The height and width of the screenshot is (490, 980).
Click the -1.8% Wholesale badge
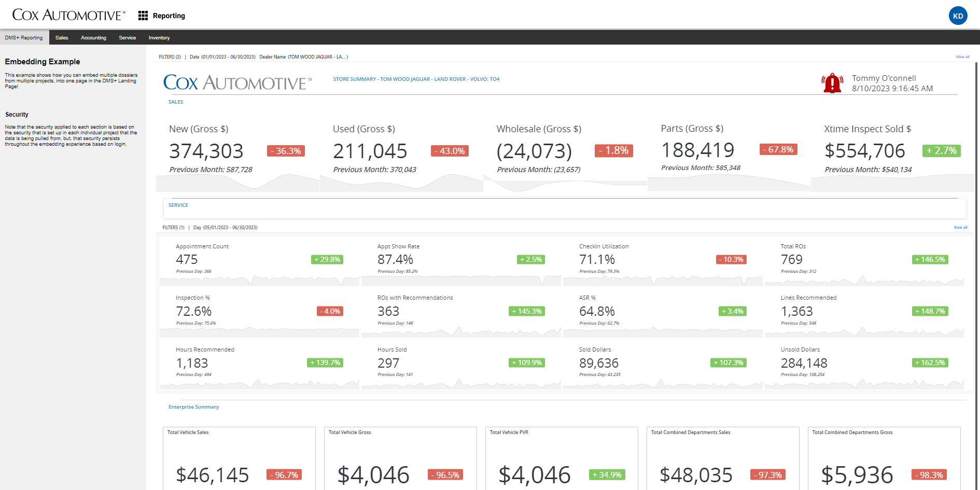tap(614, 150)
